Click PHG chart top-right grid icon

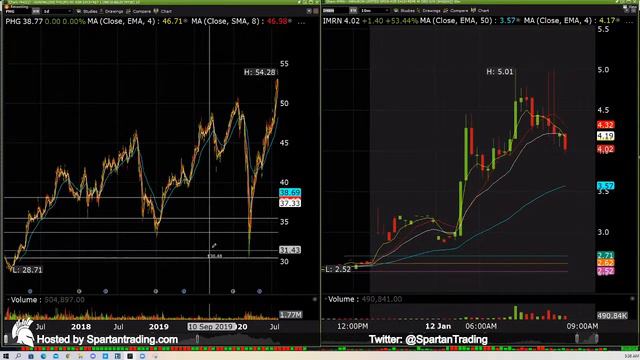point(316,11)
